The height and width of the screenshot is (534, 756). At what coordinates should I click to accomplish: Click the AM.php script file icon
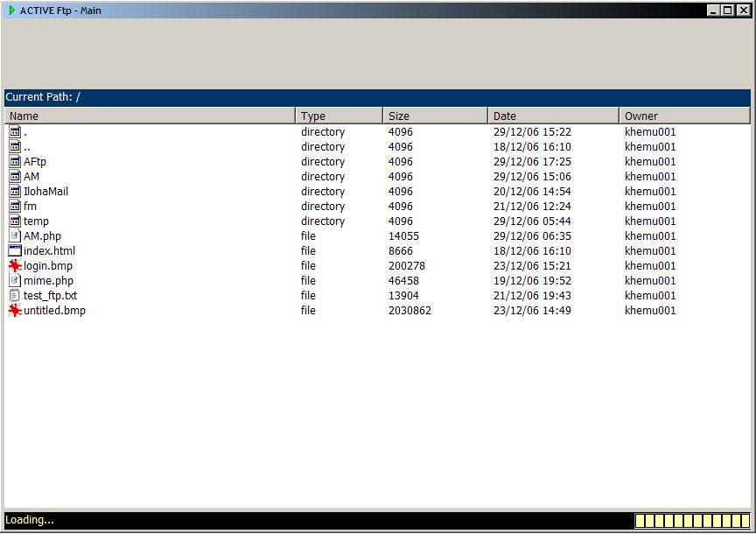[x=15, y=236]
